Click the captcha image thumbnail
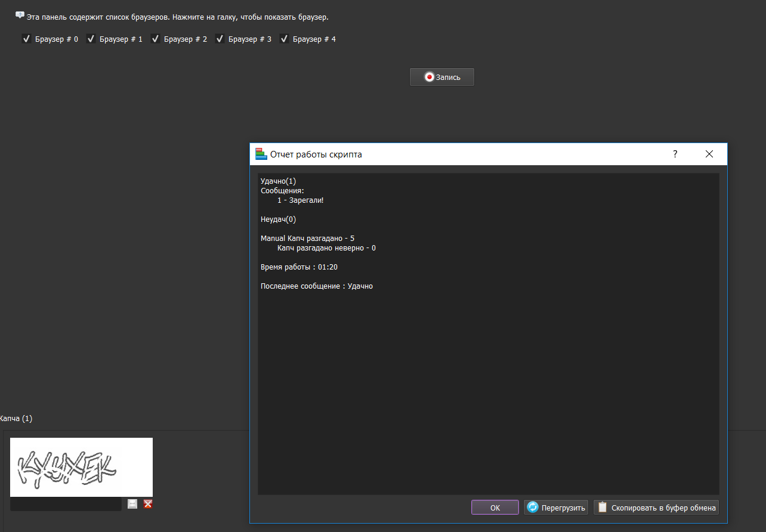 pos(81,467)
